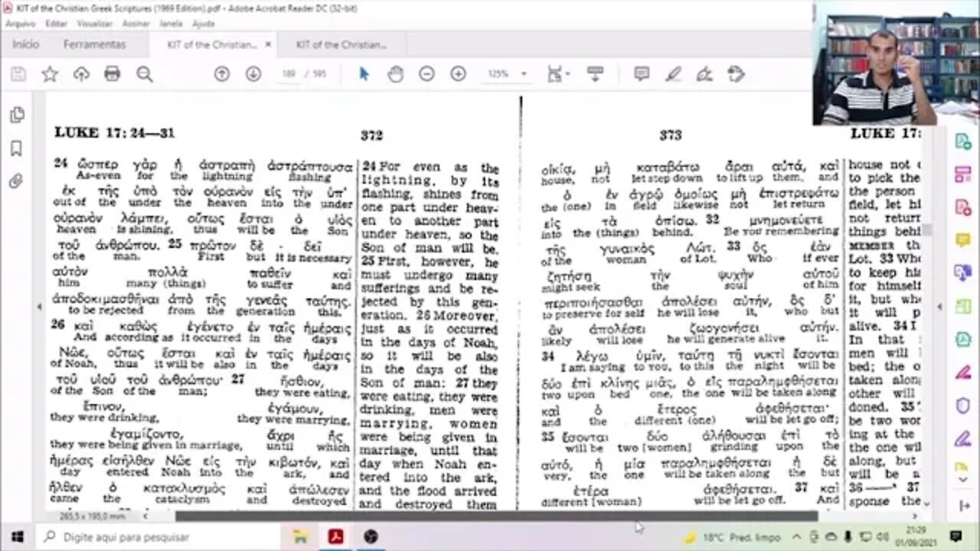
Task: Open the Protect shield tool
Action: (962, 406)
